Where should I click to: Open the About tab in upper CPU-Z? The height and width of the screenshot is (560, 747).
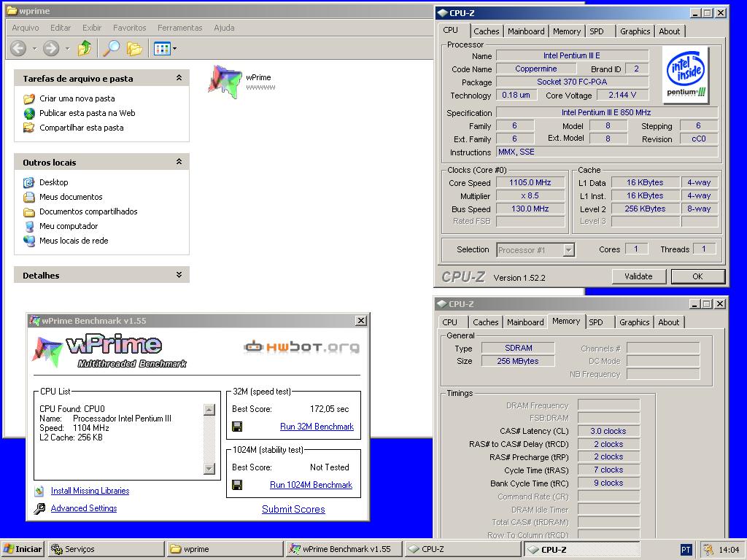click(x=670, y=31)
